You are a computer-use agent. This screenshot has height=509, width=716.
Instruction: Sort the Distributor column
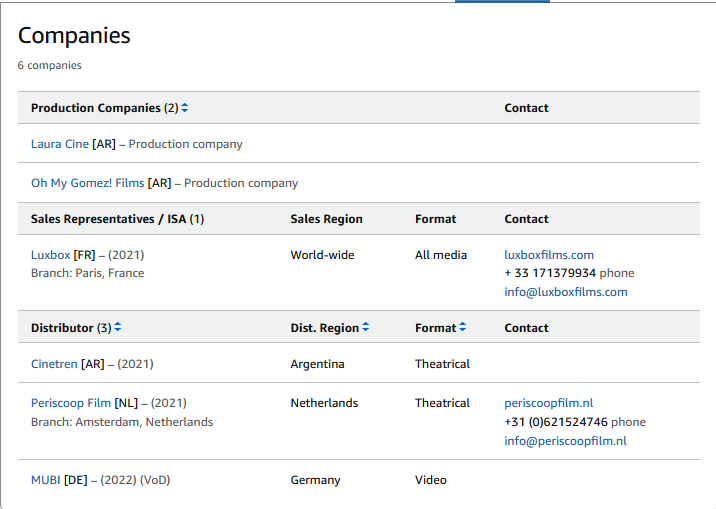click(x=118, y=328)
